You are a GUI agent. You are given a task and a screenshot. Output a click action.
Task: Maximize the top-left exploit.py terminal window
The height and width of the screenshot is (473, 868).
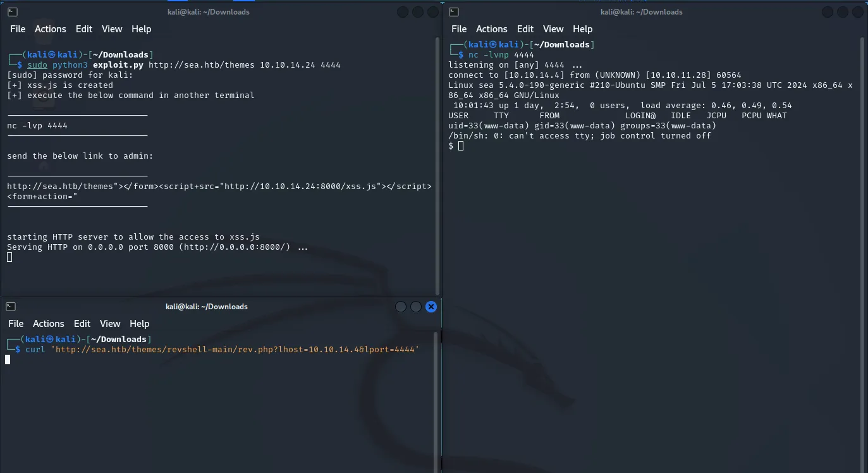click(x=418, y=12)
